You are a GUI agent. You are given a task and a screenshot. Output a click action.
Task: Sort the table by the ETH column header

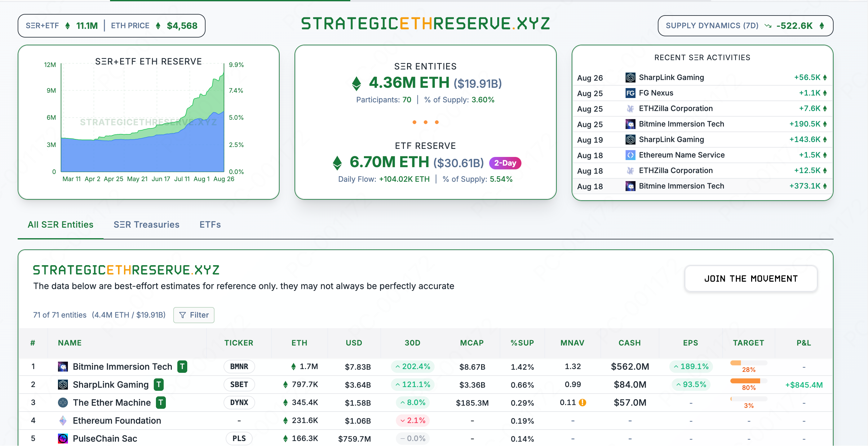299,343
